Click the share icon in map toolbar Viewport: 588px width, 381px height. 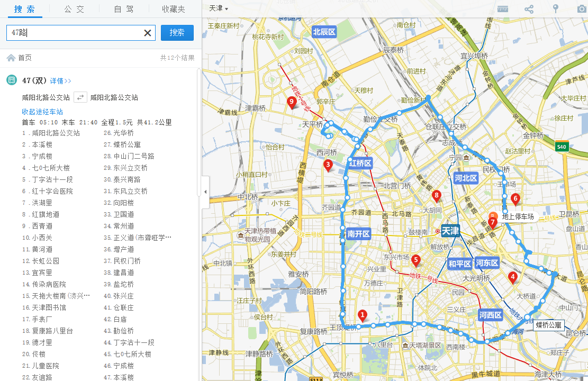click(x=529, y=9)
